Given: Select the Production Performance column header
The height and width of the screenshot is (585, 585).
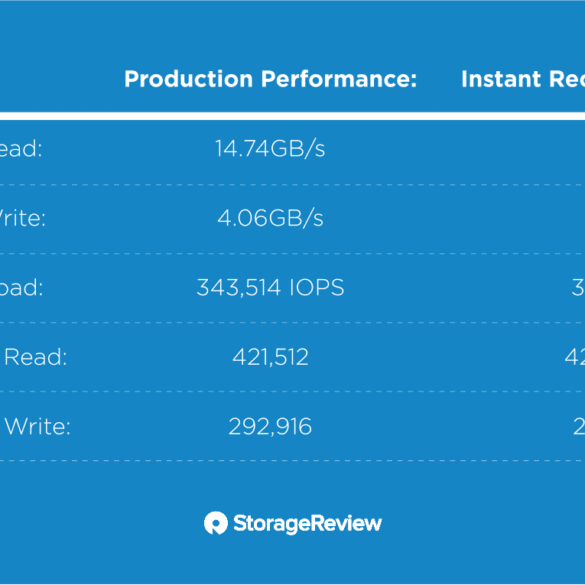Looking at the screenshot, I should [x=270, y=79].
